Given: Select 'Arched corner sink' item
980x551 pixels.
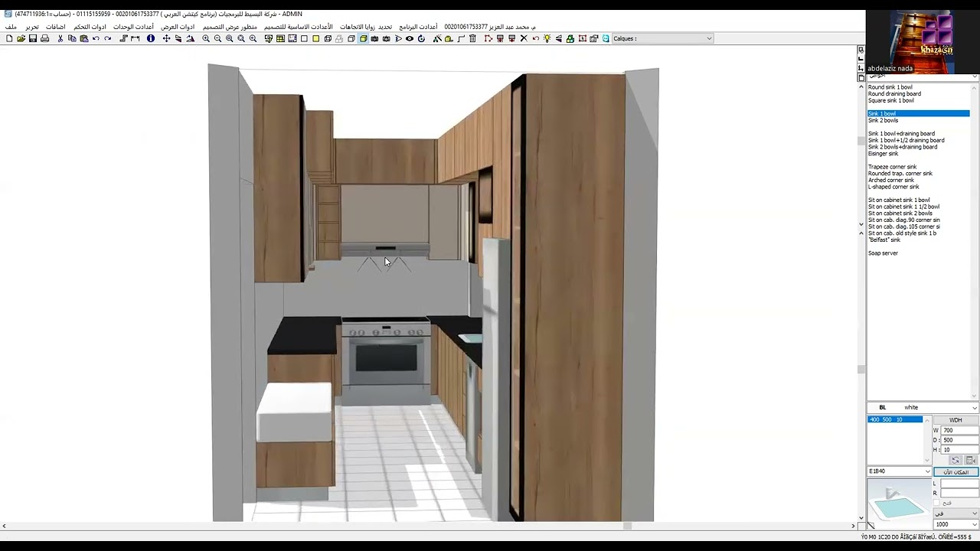Looking at the screenshot, I should tap(891, 181).
